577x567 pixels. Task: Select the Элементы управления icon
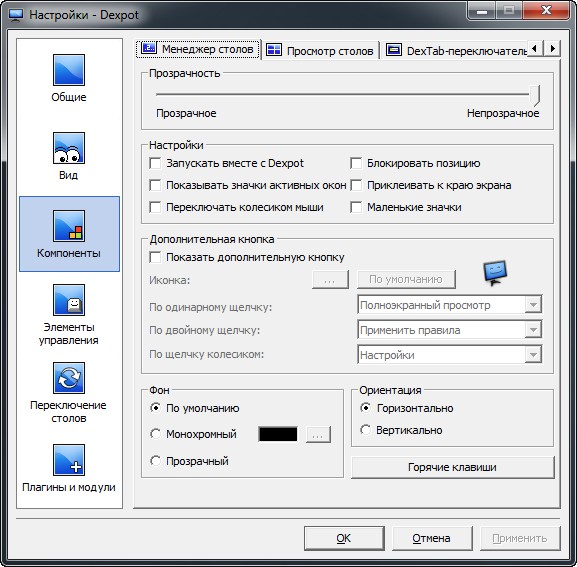(x=69, y=300)
